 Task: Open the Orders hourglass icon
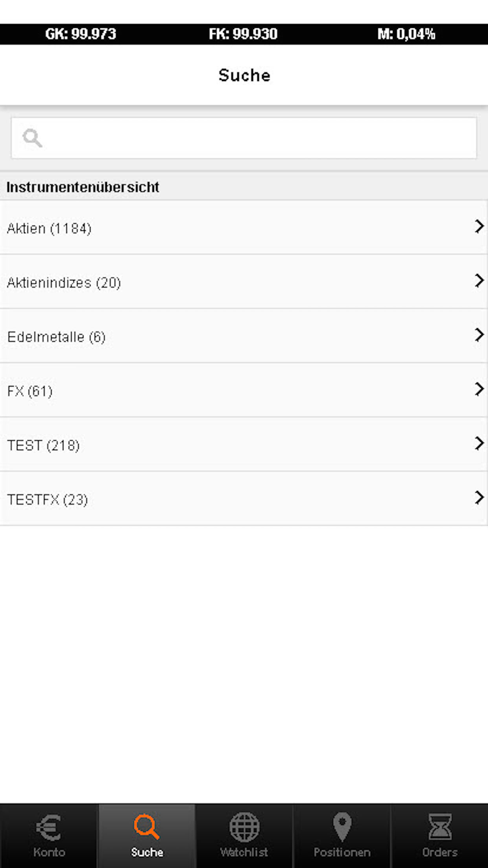pyautogui.click(x=440, y=827)
